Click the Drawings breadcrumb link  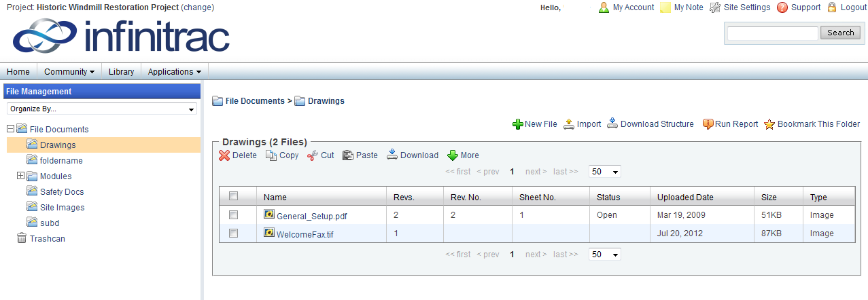326,100
